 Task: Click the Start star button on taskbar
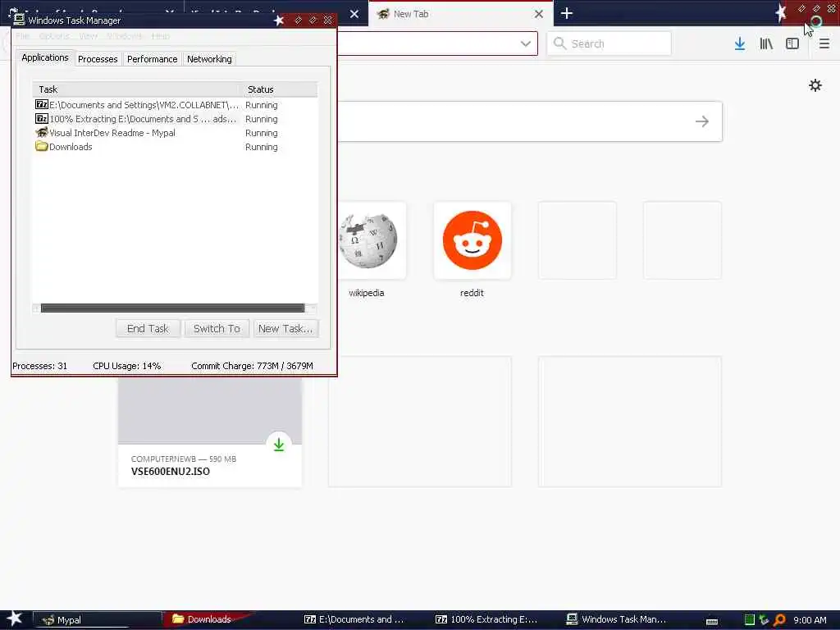[15, 619]
